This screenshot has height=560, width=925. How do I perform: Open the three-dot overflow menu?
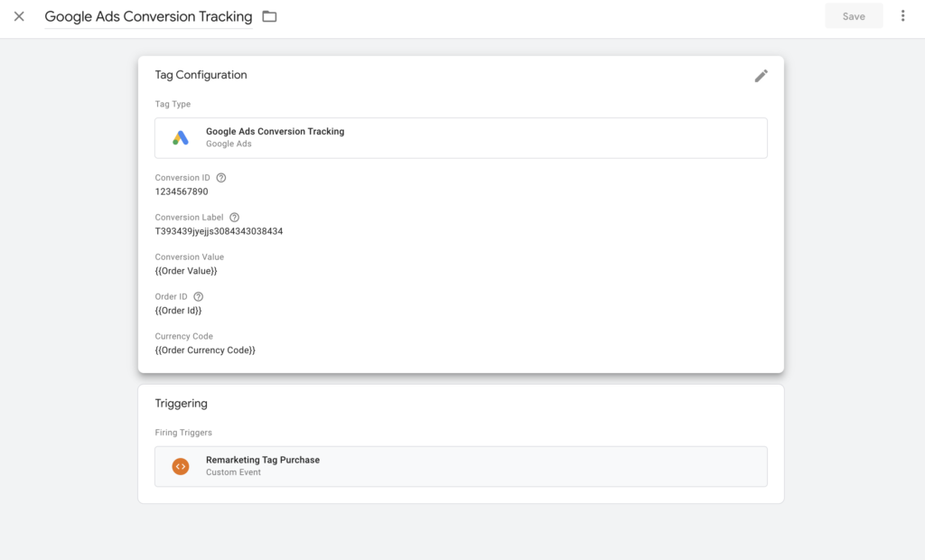click(x=901, y=15)
